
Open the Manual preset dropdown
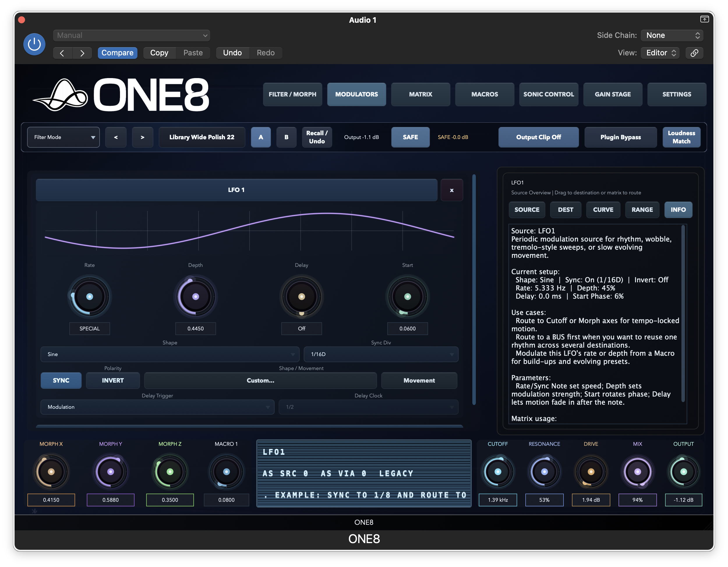coord(132,35)
